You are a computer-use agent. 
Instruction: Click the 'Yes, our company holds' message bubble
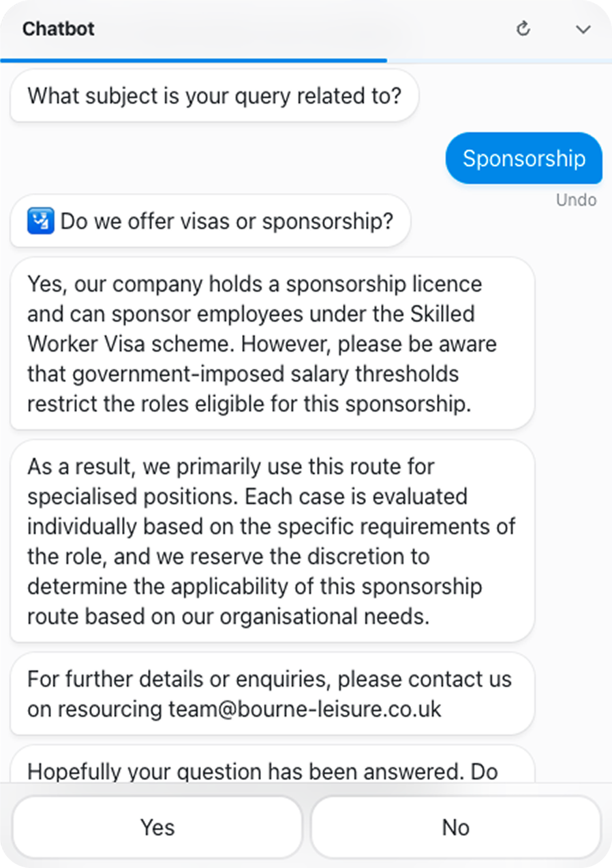[273, 343]
